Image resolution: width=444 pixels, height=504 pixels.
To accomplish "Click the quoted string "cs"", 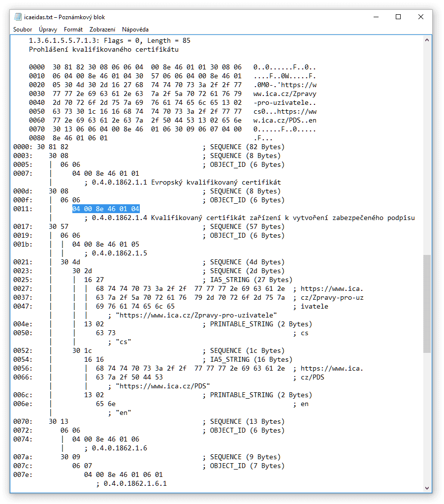I will click(x=124, y=342).
